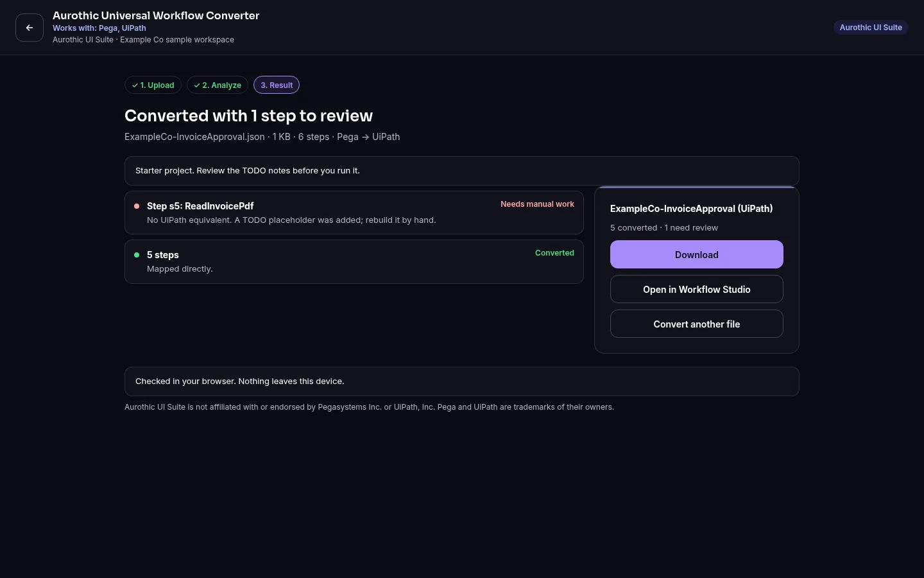Open the 5 steps mapped directly row

(x=354, y=261)
